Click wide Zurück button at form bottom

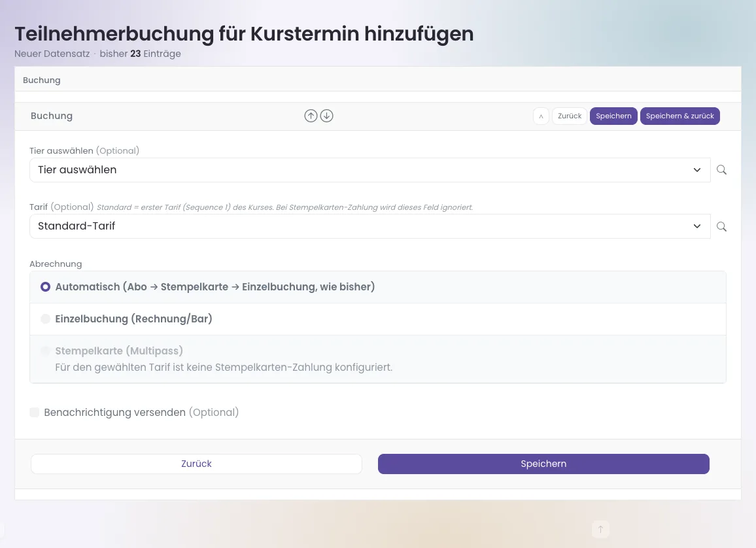196,464
